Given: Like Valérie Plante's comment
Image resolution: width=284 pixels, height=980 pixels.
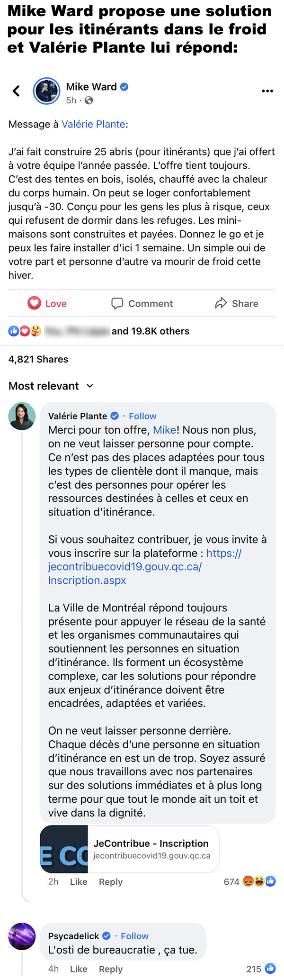Looking at the screenshot, I should (x=79, y=882).
